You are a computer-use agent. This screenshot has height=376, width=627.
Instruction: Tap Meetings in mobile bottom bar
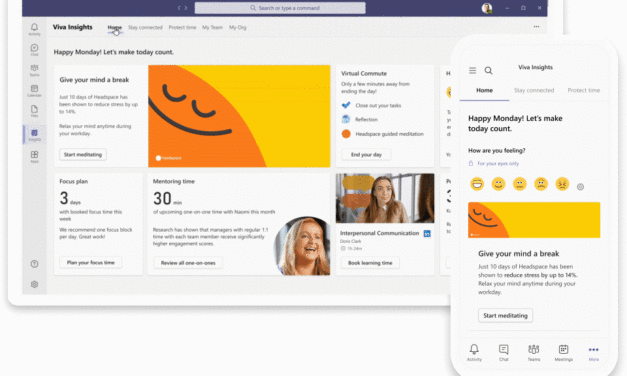[563, 352]
